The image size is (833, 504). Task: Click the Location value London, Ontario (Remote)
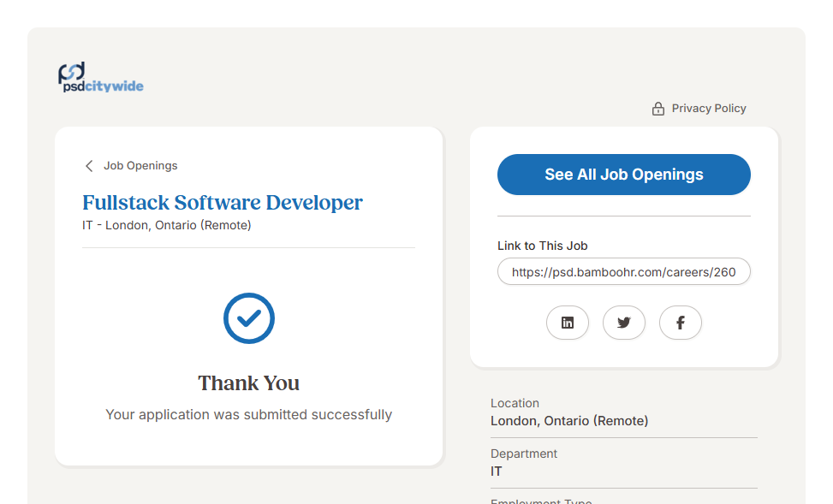coord(569,421)
